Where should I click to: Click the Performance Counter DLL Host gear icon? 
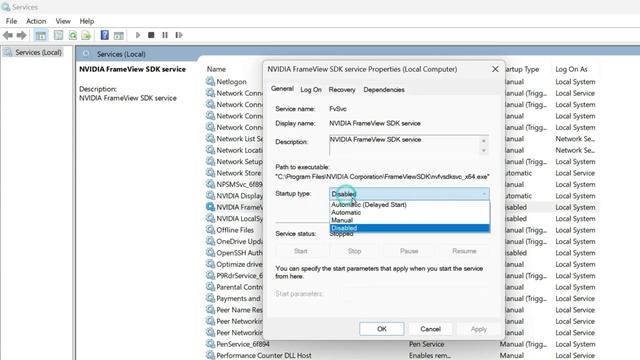[x=211, y=355]
